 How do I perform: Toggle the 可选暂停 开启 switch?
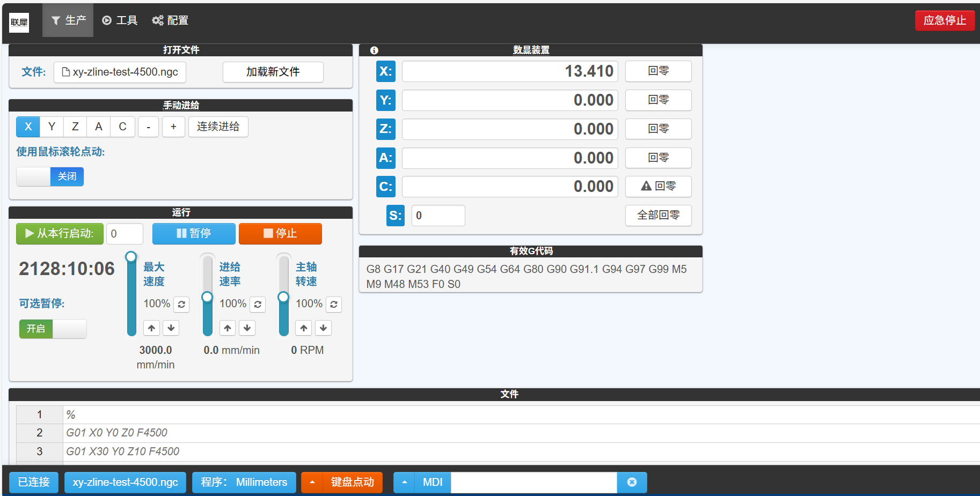coord(53,329)
